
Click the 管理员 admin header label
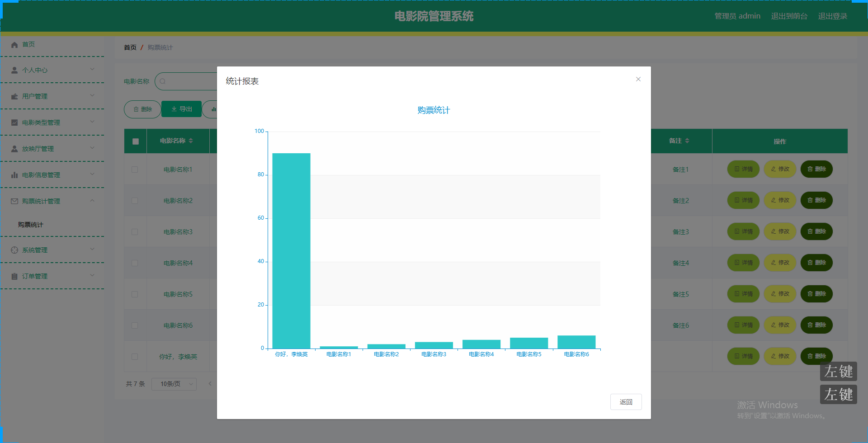[x=737, y=16]
